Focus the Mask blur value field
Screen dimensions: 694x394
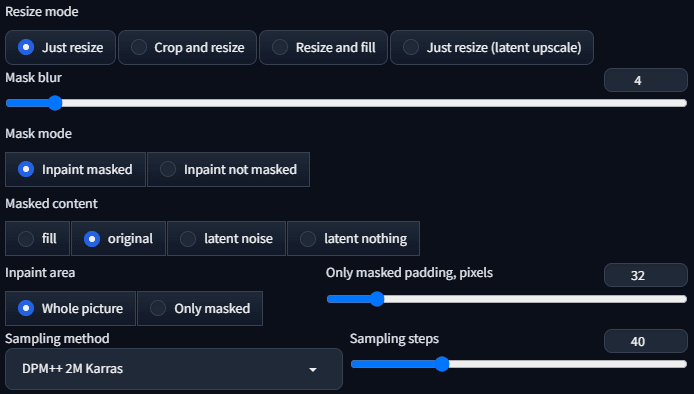tap(646, 81)
